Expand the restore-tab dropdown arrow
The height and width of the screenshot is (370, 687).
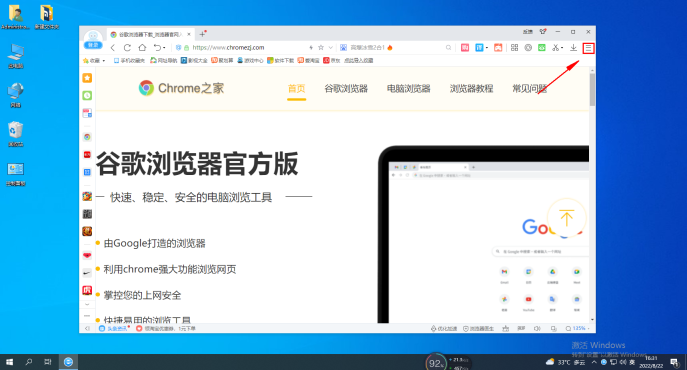pyautogui.click(x=164, y=48)
